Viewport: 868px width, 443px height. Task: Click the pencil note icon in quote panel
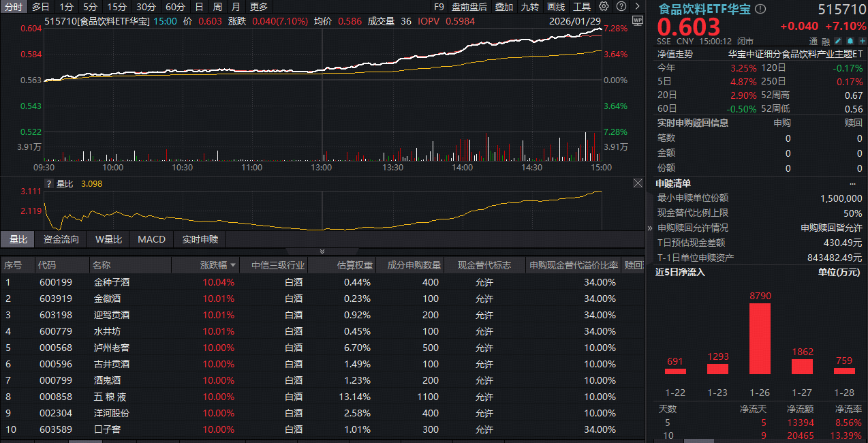[837, 42]
